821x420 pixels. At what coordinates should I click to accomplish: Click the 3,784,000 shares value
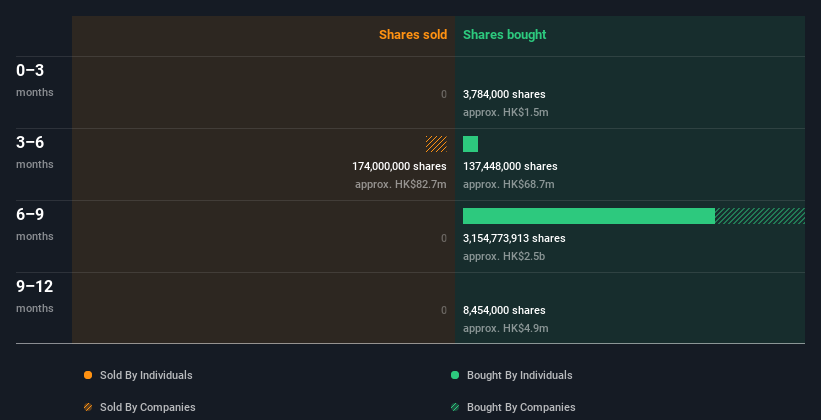[504, 94]
